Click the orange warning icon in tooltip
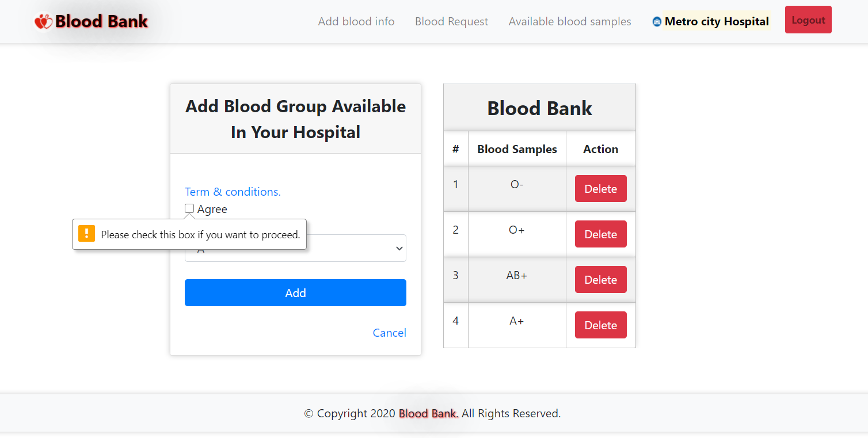 pos(86,234)
